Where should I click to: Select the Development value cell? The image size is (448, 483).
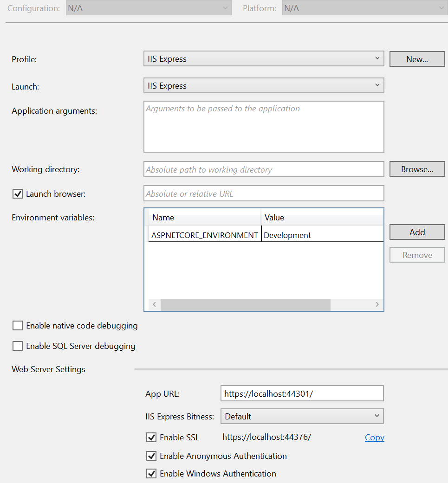pyautogui.click(x=322, y=235)
